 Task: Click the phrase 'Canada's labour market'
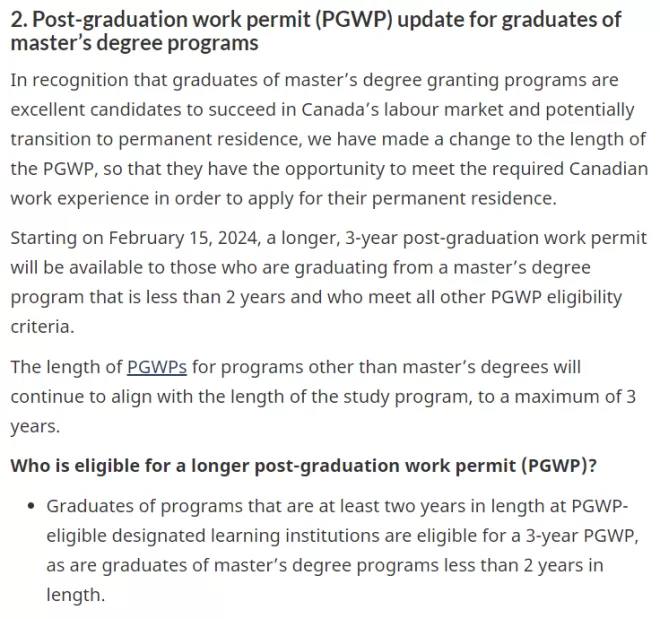pos(402,110)
